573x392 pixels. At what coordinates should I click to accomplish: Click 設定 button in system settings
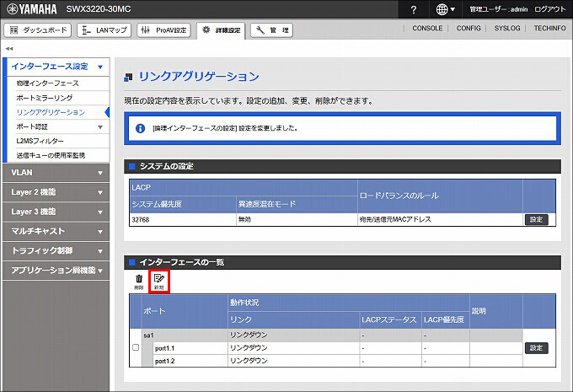coord(536,219)
